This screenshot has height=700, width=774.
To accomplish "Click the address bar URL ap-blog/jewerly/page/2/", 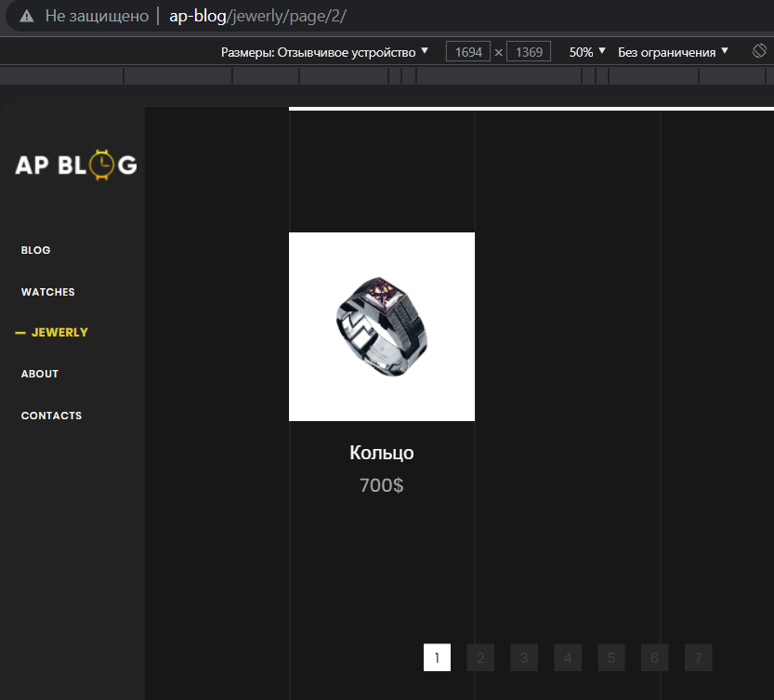I will (257, 17).
